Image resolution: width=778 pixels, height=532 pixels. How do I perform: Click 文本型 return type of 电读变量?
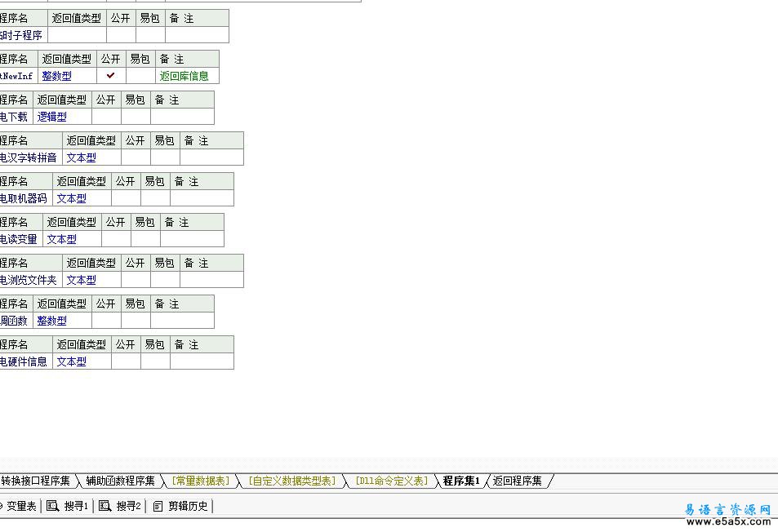[x=61, y=239]
